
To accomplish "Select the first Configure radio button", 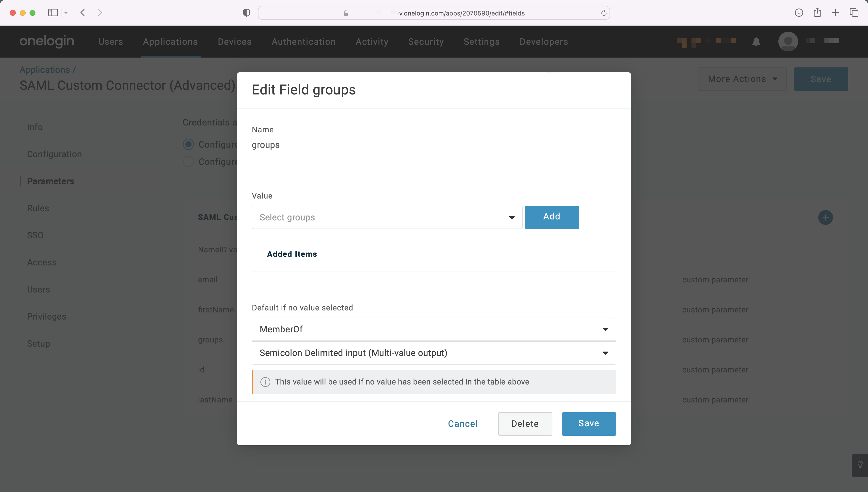I will coord(188,144).
